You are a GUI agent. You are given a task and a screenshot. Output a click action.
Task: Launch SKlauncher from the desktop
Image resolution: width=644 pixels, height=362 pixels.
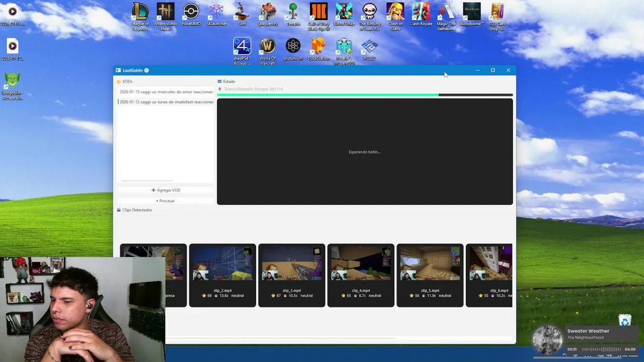[216, 14]
